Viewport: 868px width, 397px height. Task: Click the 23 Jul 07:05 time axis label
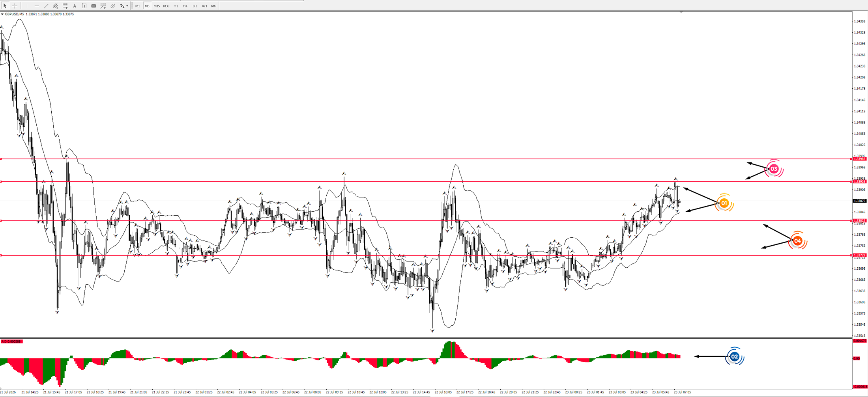(682, 392)
